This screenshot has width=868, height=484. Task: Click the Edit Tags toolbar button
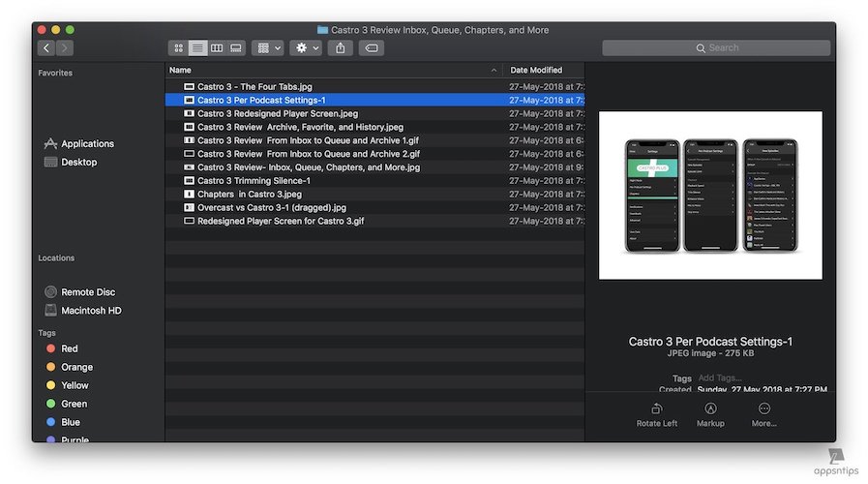(x=371, y=47)
